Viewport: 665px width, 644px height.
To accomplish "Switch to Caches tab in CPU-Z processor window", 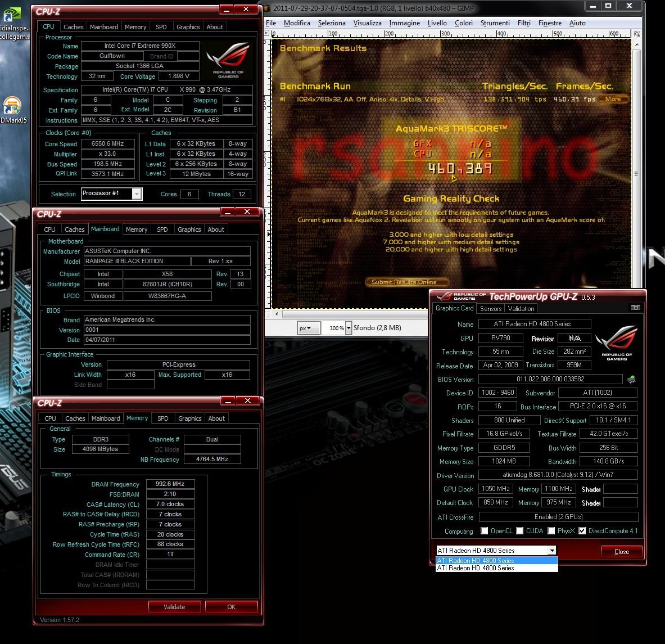I will pos(74,27).
